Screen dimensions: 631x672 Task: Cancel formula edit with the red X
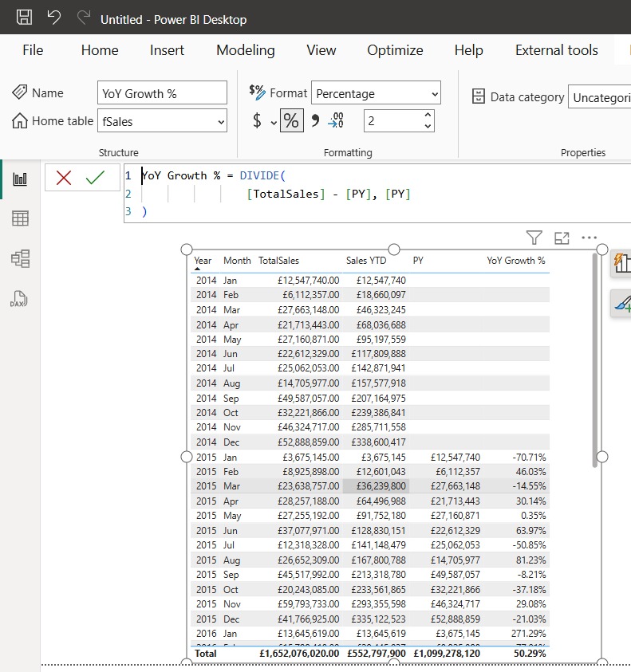64,178
